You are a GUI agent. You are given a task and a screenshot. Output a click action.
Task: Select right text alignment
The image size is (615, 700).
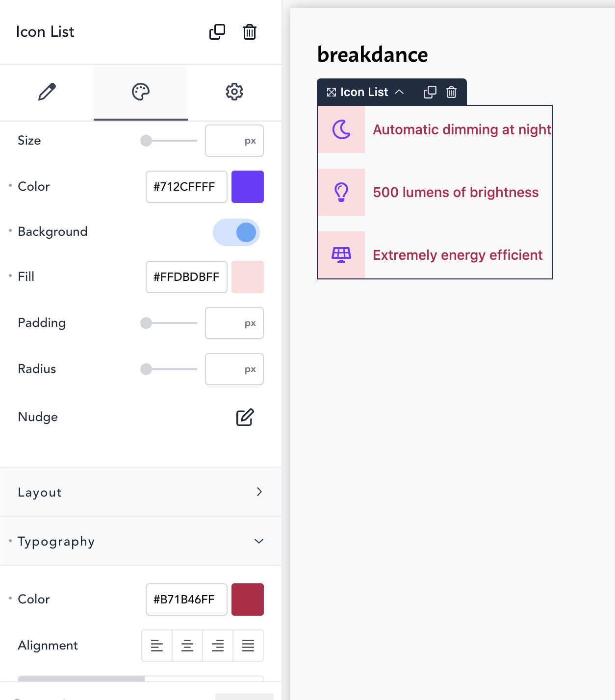tap(217, 646)
